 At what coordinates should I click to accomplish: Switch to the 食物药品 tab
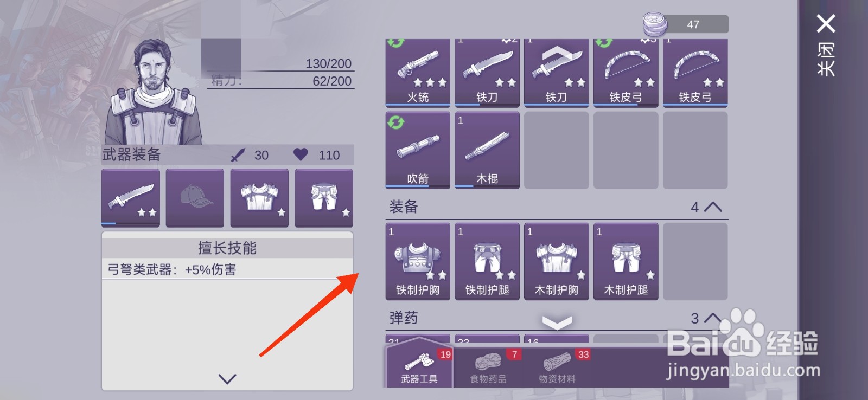[488, 367]
